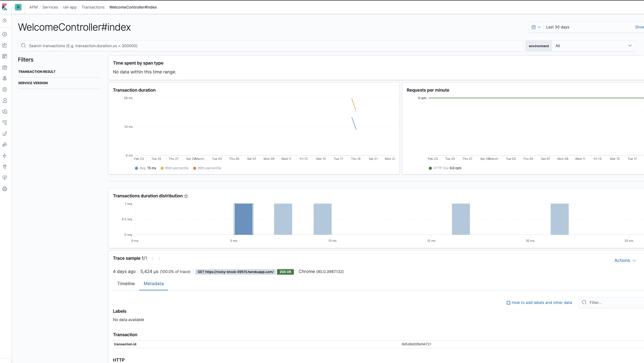Open Stack Monitoring via the heartbeat icon

click(5, 178)
